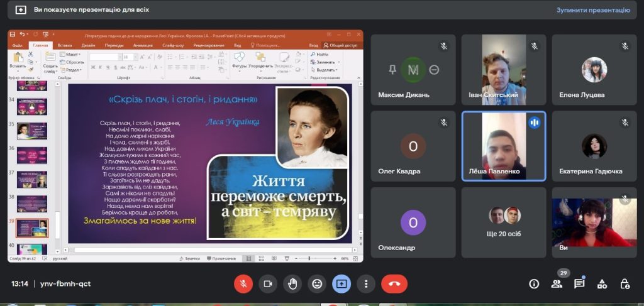
Task: Open the chat messages panel
Action: [579, 284]
